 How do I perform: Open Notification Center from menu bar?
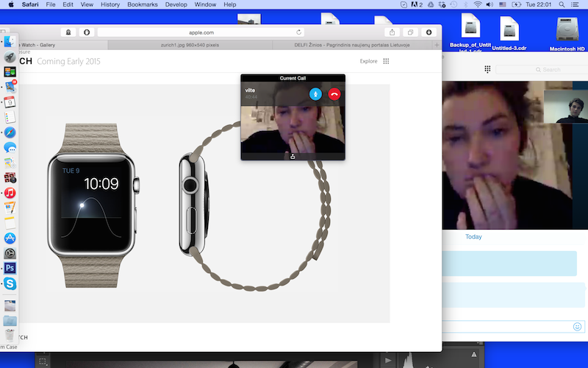click(x=575, y=4)
